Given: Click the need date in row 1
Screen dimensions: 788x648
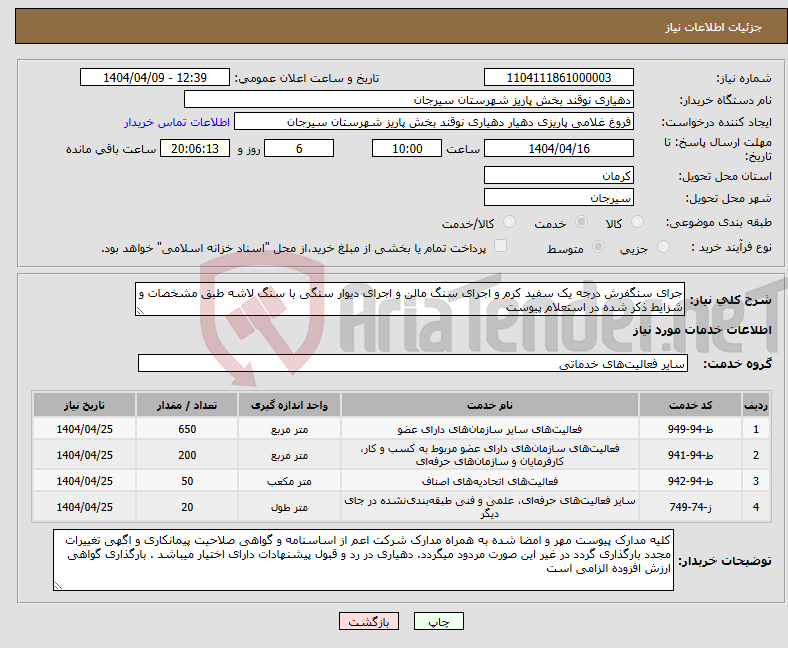Looking at the screenshot, I should [x=84, y=429].
